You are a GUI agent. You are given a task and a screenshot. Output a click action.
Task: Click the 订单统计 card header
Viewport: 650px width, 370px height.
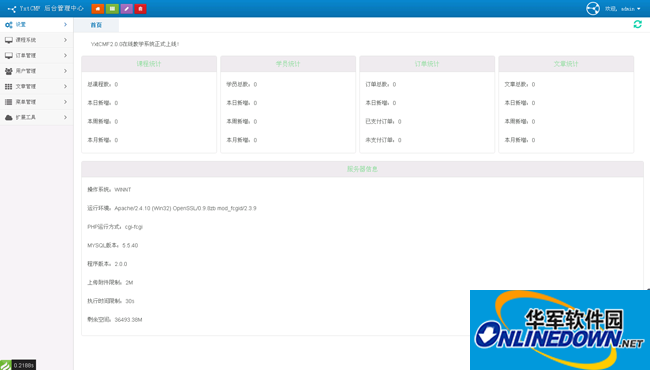[427, 64]
